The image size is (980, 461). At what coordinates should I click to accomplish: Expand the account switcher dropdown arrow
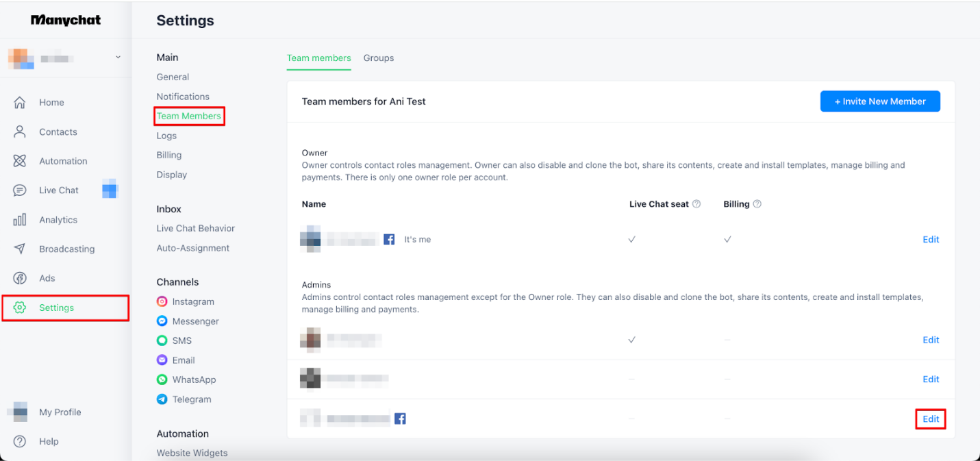pyautogui.click(x=118, y=58)
